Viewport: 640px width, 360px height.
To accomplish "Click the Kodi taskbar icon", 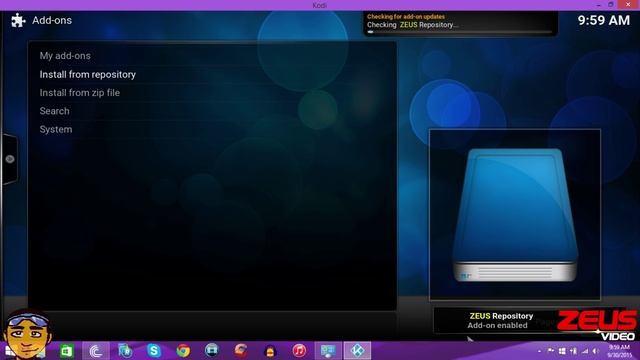I will [x=358, y=351].
